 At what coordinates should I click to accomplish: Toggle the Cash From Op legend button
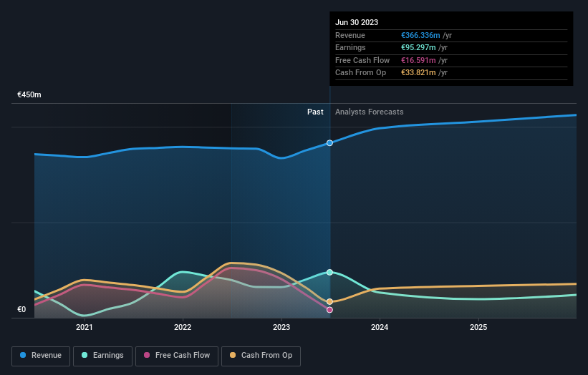click(x=261, y=356)
